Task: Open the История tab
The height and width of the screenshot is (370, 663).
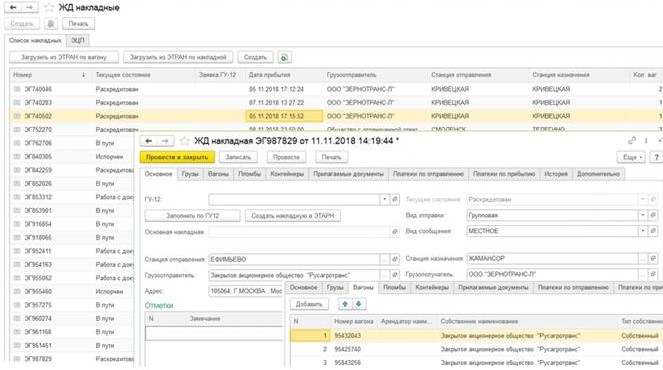Action: tap(556, 174)
